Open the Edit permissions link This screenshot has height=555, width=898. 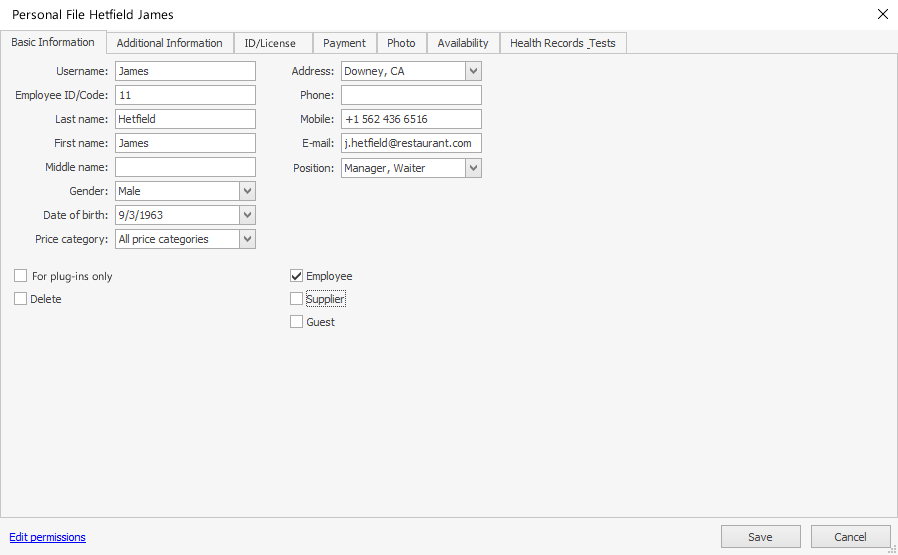[48, 537]
